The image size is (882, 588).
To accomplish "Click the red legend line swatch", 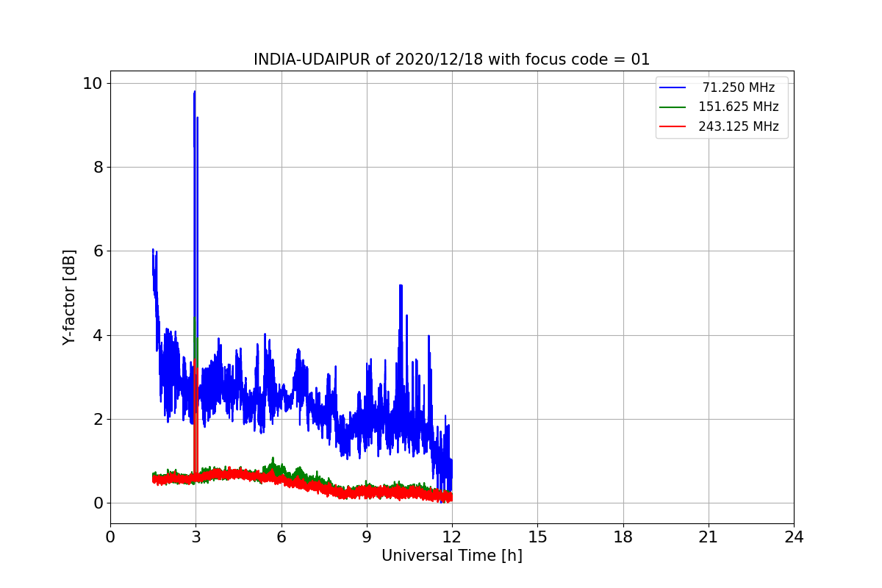I will click(673, 126).
